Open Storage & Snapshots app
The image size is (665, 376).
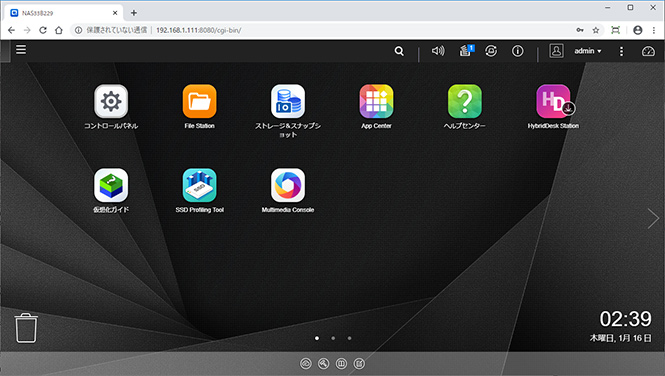point(288,101)
